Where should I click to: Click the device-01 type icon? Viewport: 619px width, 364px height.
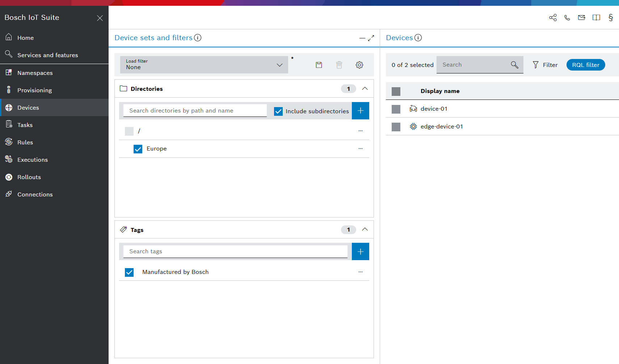(413, 109)
